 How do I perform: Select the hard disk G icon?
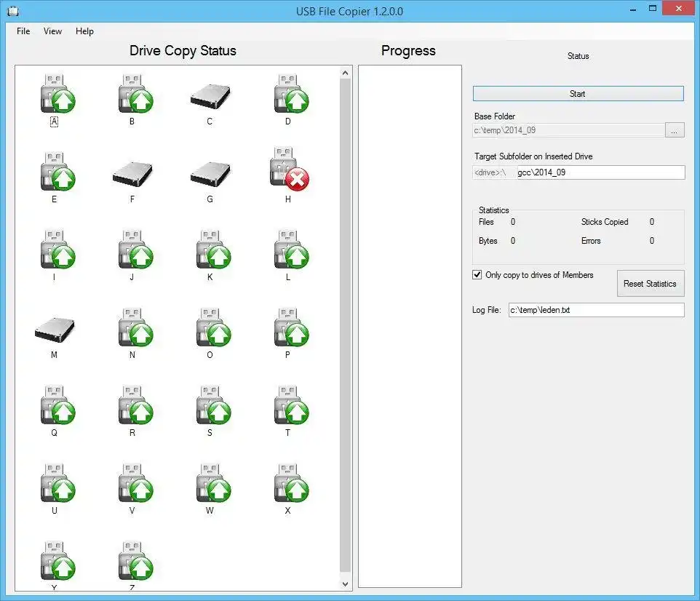click(x=210, y=174)
